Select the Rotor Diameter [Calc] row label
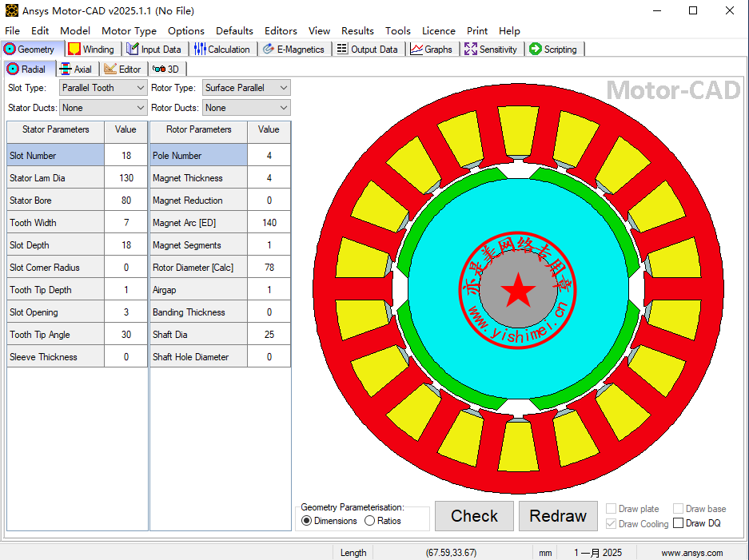The width and height of the screenshot is (749, 560). [199, 268]
